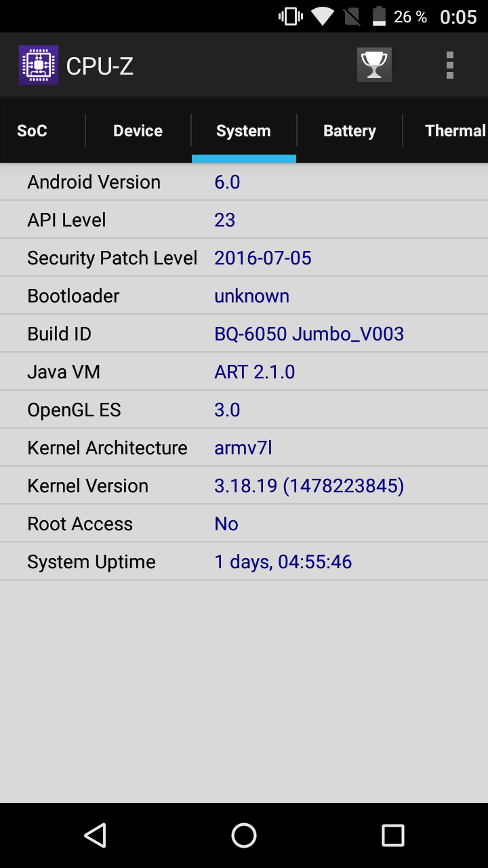Tap the battery status icon
This screenshot has width=488, height=868.
point(380,16)
